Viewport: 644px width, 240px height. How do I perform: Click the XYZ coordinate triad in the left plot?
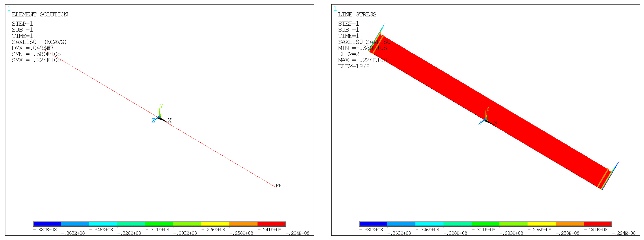click(159, 117)
